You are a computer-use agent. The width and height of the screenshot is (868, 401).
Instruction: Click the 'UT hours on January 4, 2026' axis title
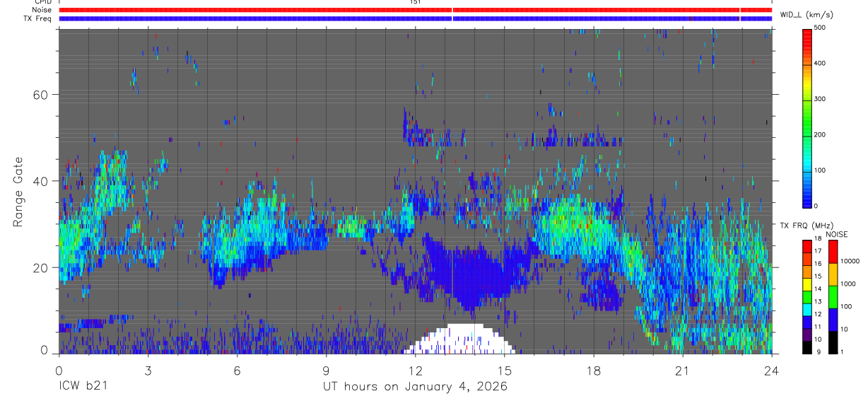coord(415,388)
